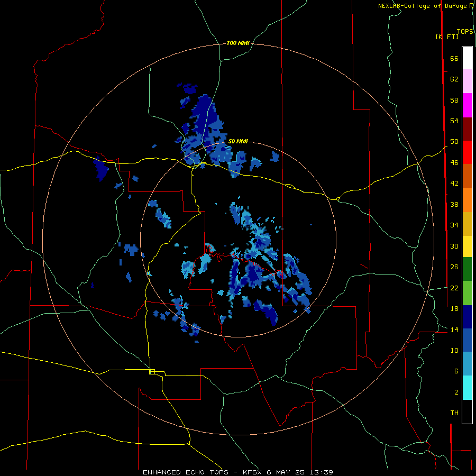This screenshot has height=476, width=476.
Task: Click the TOPS legend heading
Action: (x=465, y=32)
